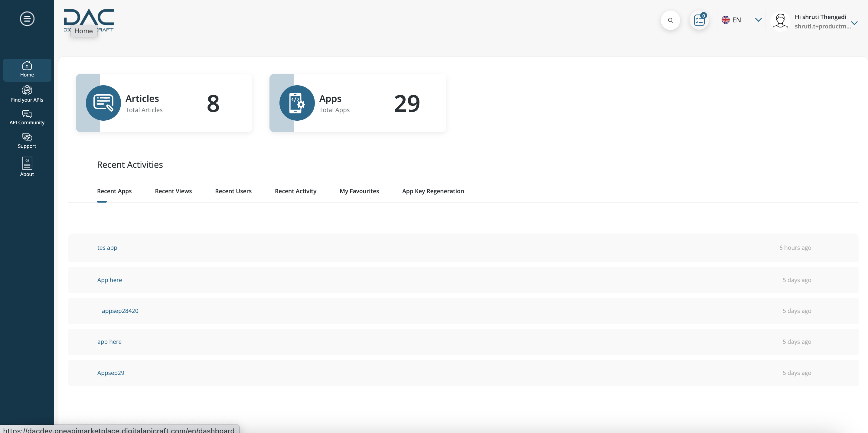
Task: Switch to Recent Users tab
Action: (x=233, y=191)
